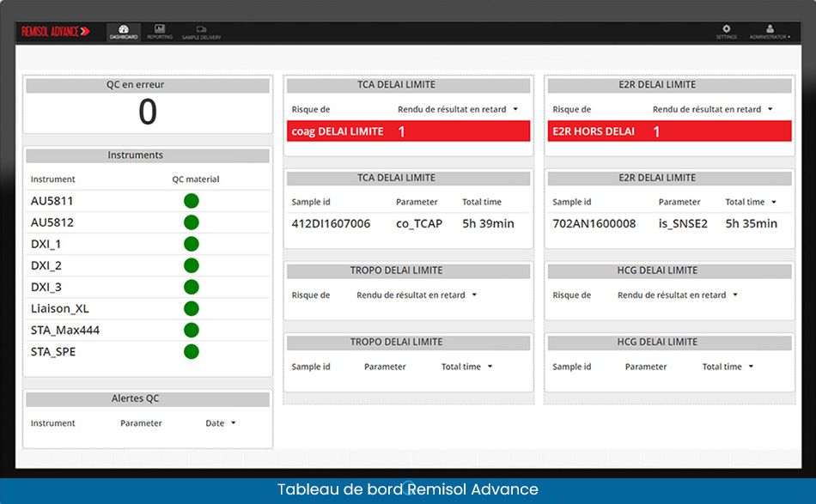Select sample id 412DI1607006
This screenshot has height=504, width=816.
[331, 223]
